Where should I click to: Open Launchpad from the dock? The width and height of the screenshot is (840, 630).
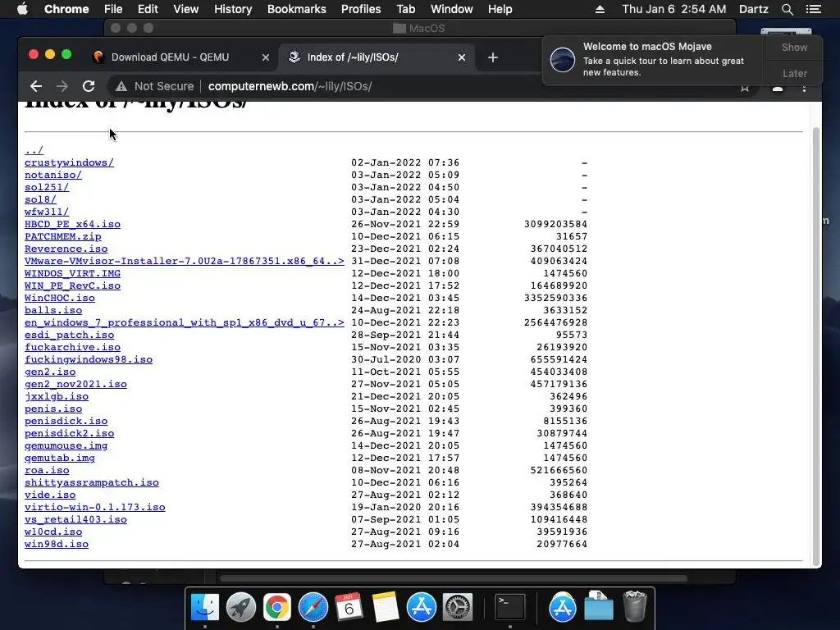coord(240,607)
